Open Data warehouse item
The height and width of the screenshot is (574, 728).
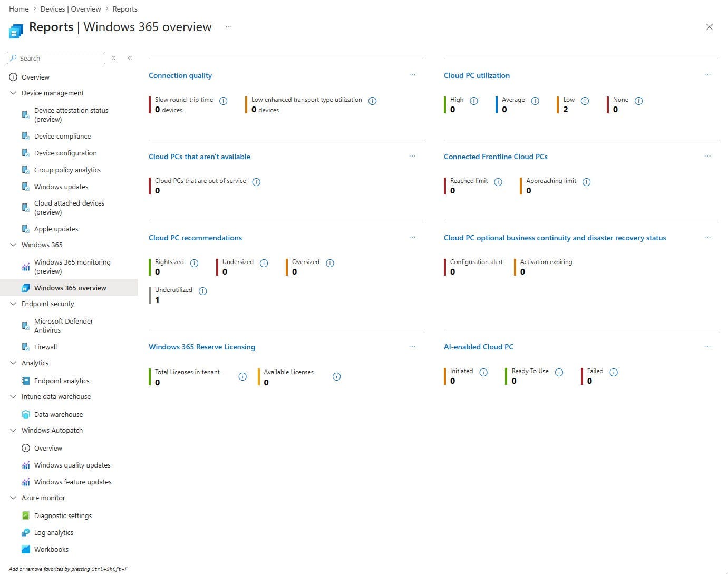tap(59, 414)
